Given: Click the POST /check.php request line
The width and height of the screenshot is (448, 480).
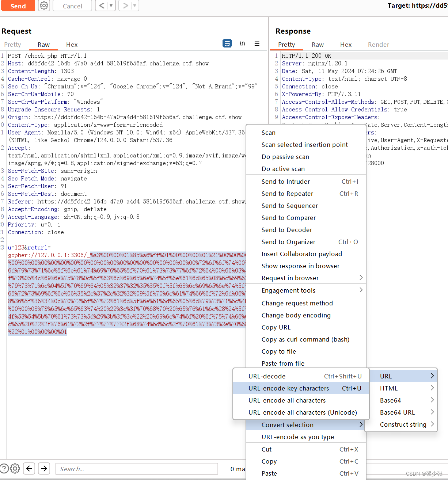Looking at the screenshot, I should click(x=47, y=56).
